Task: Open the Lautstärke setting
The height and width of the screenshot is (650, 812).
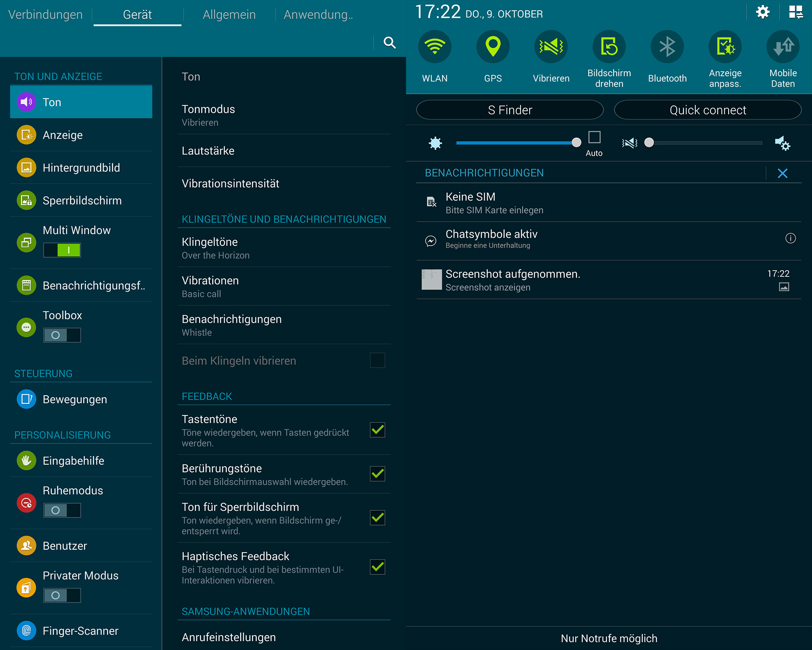Action: (x=284, y=151)
